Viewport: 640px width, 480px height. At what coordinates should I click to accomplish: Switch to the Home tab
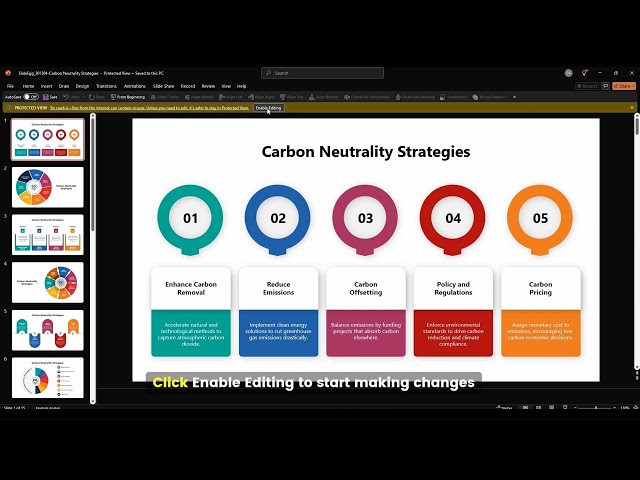tap(28, 86)
